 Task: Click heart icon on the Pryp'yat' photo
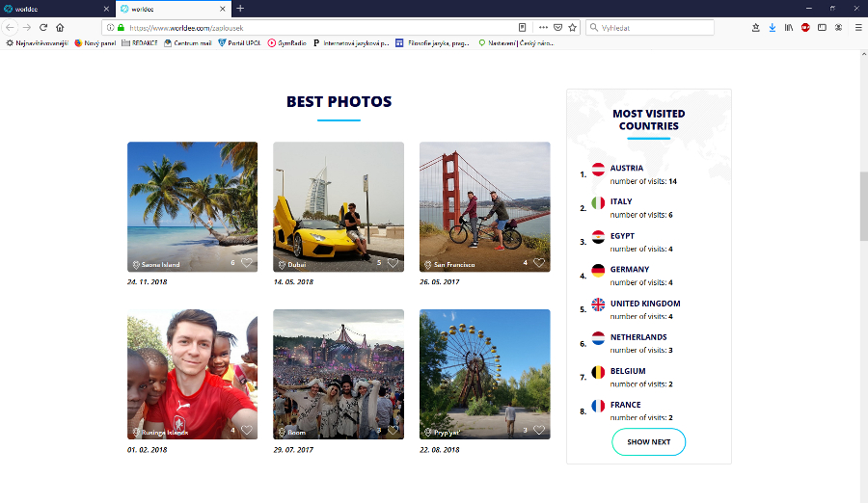(x=539, y=431)
